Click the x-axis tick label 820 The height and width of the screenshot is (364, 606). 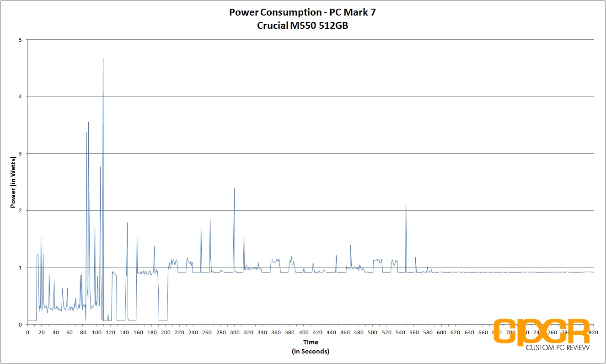pos(594,332)
